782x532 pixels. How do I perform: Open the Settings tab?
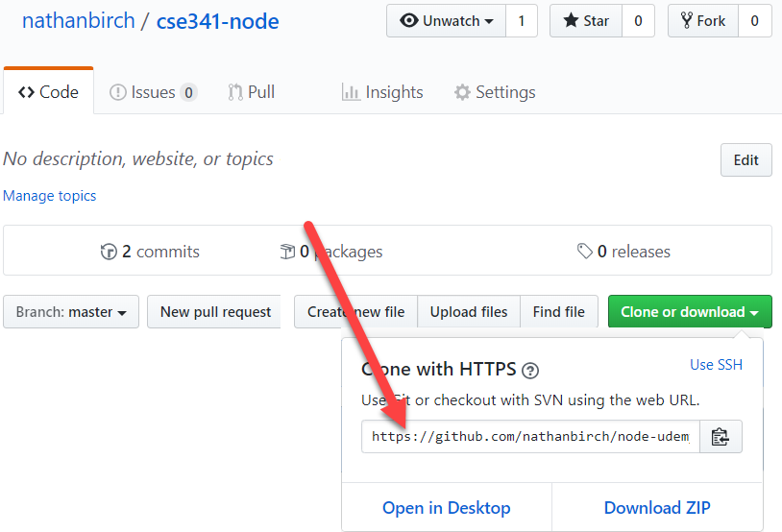pyautogui.click(x=495, y=92)
